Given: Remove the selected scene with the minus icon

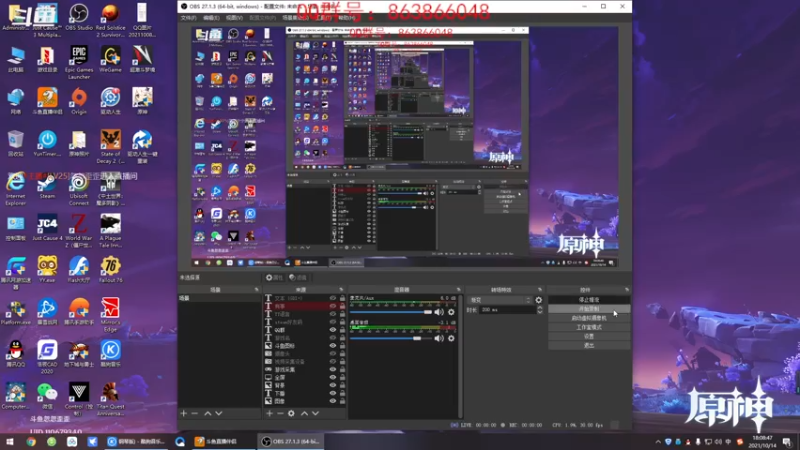Looking at the screenshot, I should (194, 413).
